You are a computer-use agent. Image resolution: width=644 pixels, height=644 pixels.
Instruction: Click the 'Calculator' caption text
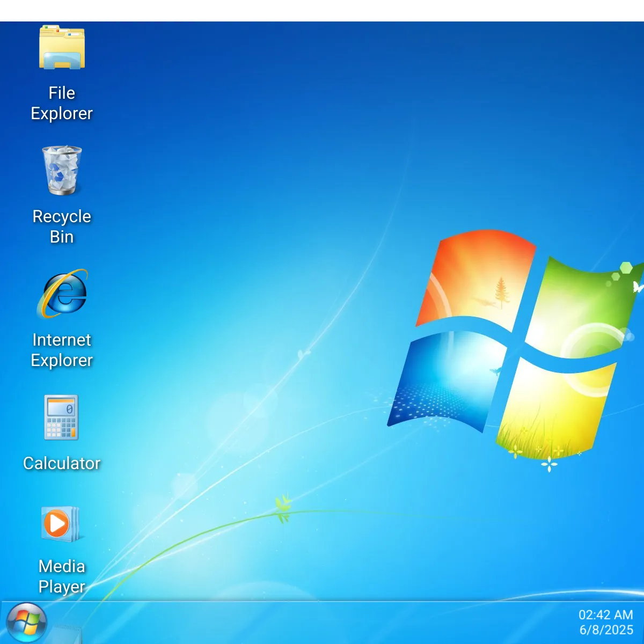(x=61, y=463)
